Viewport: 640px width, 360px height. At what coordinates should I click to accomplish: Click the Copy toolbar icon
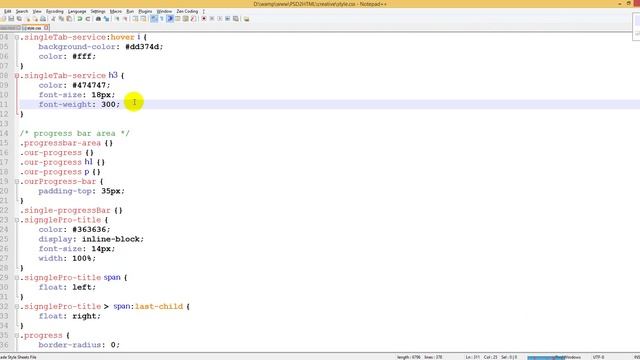point(61,19)
